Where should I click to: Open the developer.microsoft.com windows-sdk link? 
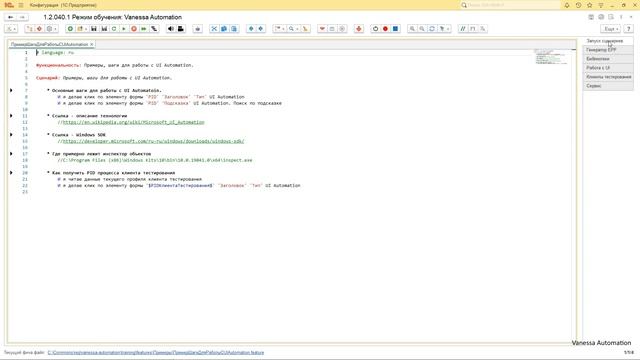(x=153, y=141)
